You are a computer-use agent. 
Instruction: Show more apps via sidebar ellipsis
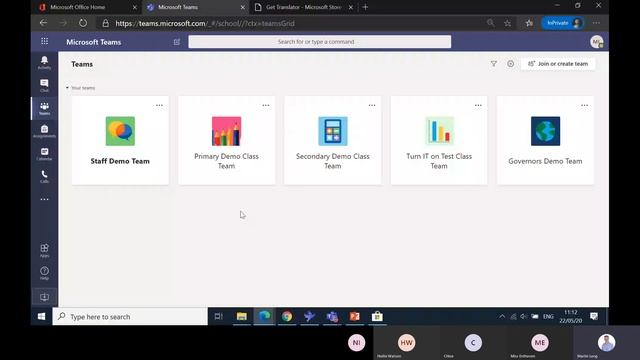tap(44, 199)
